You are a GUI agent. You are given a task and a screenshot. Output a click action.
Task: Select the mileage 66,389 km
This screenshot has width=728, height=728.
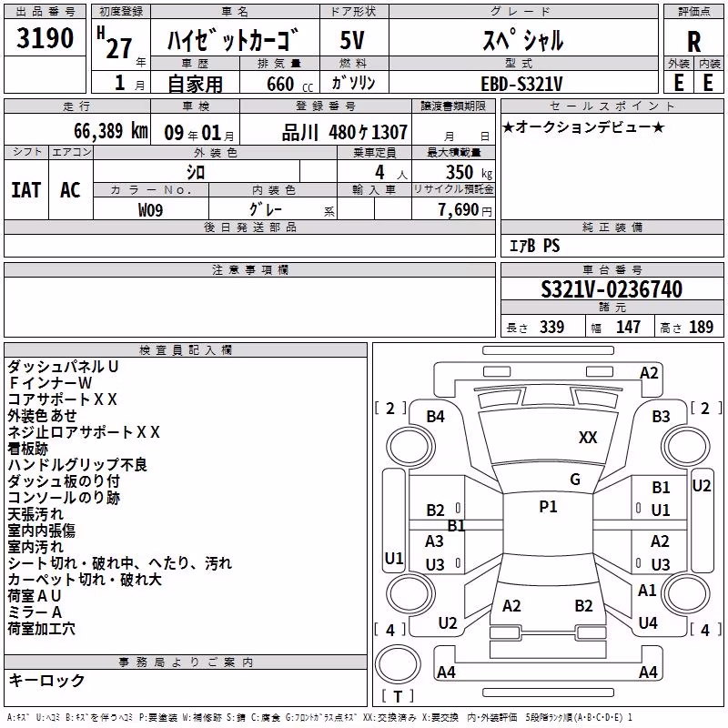tap(110, 131)
